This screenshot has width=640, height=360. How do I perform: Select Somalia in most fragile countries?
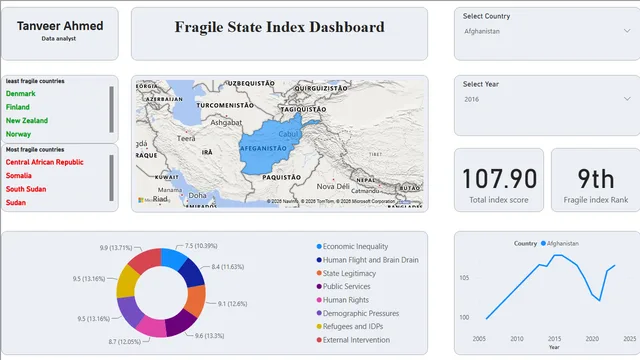pyautogui.click(x=18, y=176)
